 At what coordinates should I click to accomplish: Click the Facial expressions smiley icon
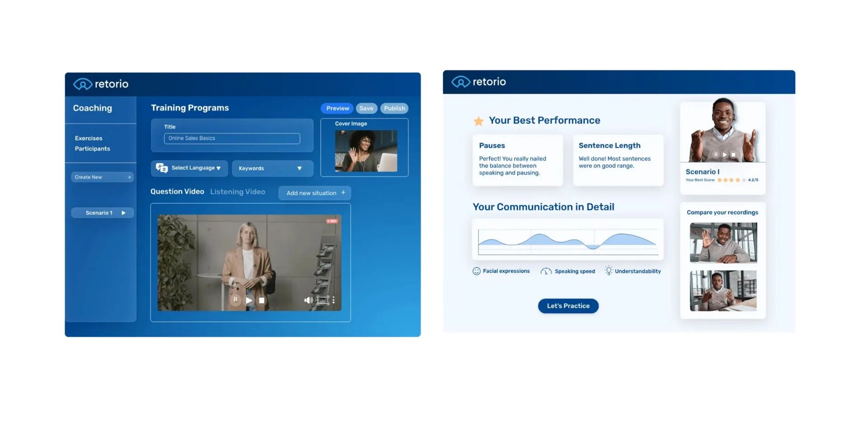(x=476, y=271)
